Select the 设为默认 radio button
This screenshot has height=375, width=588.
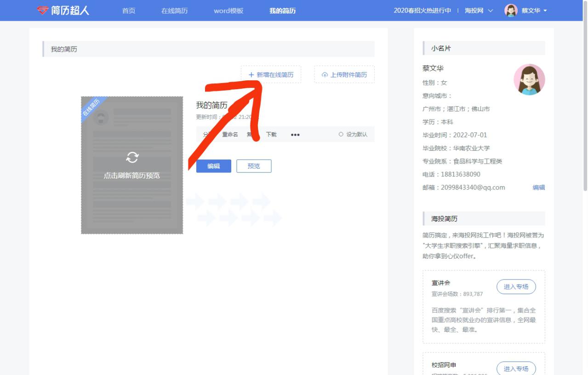click(341, 135)
